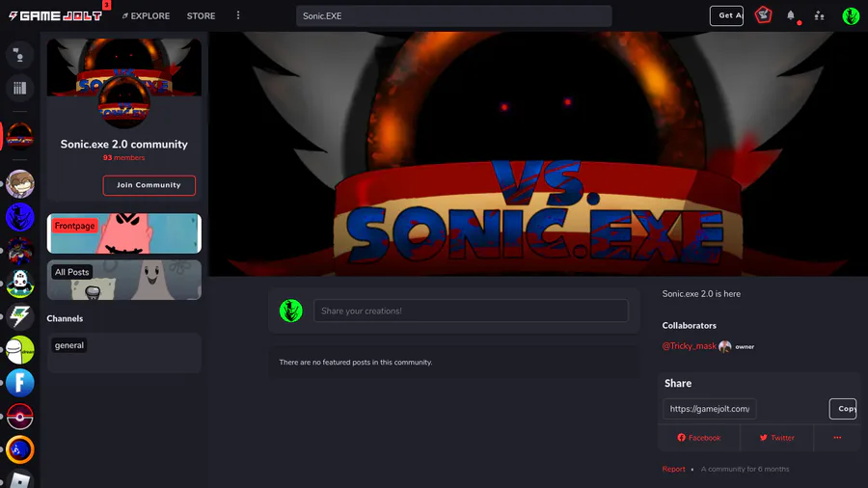Open the STORE menu item

click(x=201, y=16)
